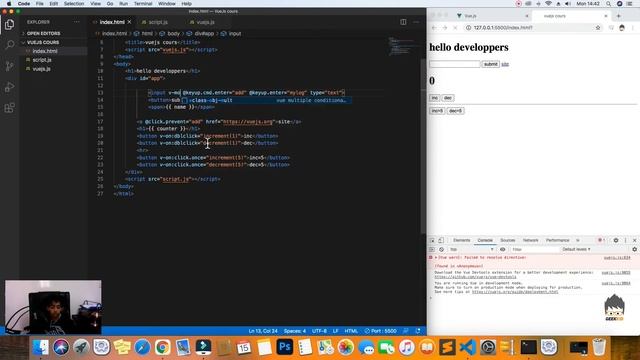The height and width of the screenshot is (360, 640).
Task: Open the DevTools kebab menu
Action: click(625, 240)
